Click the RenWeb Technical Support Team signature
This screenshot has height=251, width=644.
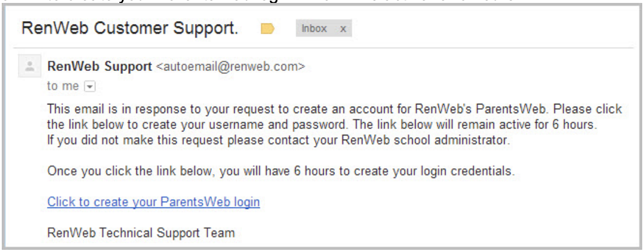141,233
